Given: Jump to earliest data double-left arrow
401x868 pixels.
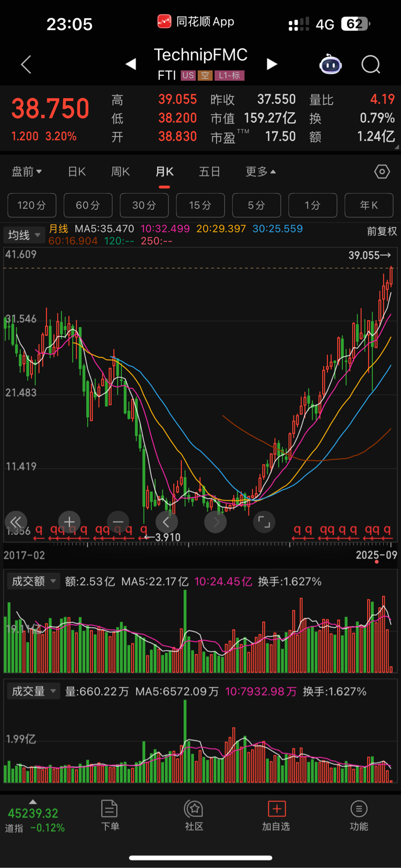Looking at the screenshot, I should [x=16, y=521].
